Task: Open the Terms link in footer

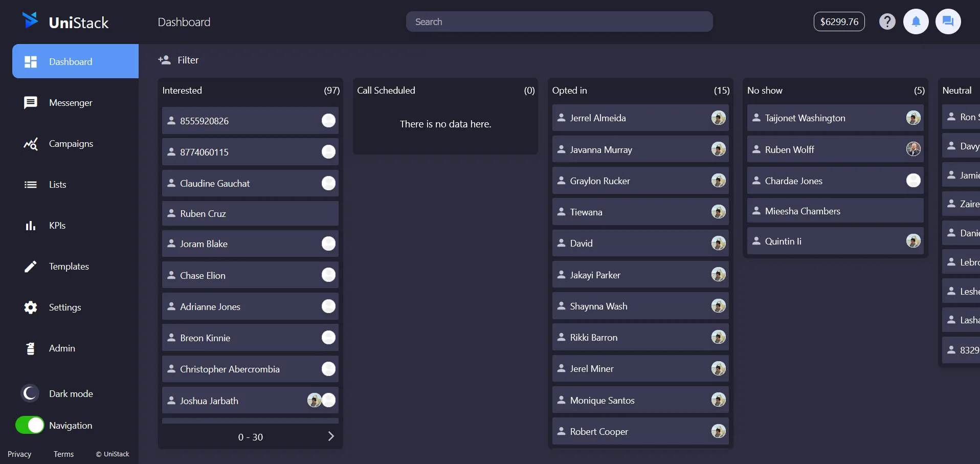Action: [63, 454]
